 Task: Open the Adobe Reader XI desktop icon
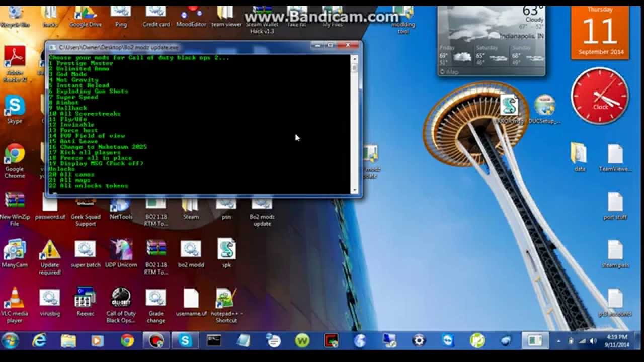(x=15, y=63)
